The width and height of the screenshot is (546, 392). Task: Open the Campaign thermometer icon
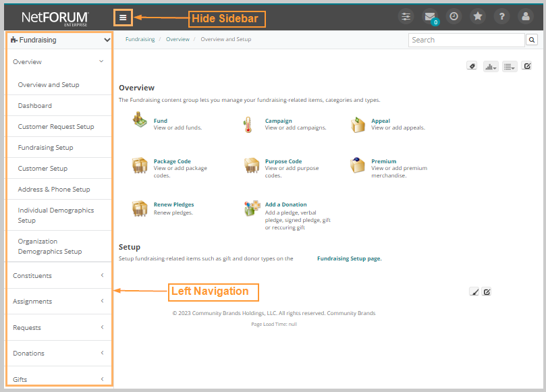click(249, 124)
